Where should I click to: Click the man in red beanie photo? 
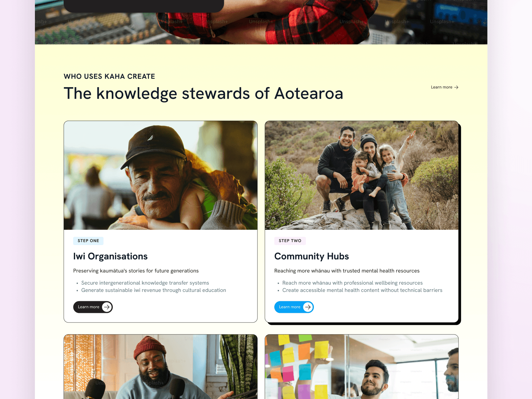(161, 367)
